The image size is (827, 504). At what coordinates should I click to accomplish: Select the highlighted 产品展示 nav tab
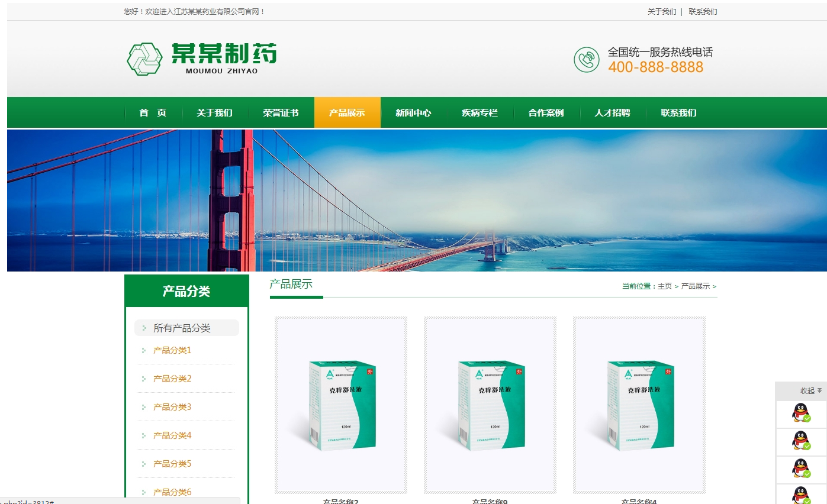[x=347, y=113]
